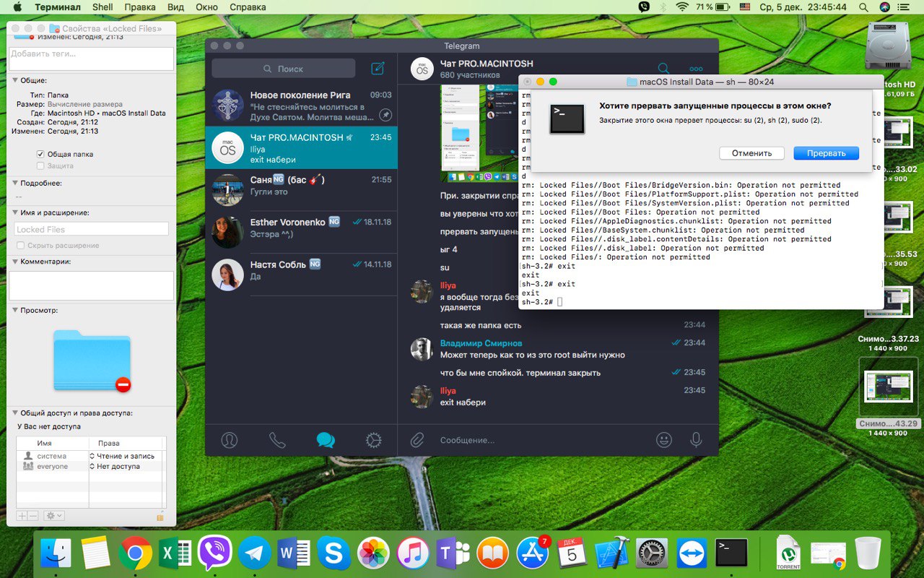
Task: Open Google Chrome from Dock
Action: (135, 553)
